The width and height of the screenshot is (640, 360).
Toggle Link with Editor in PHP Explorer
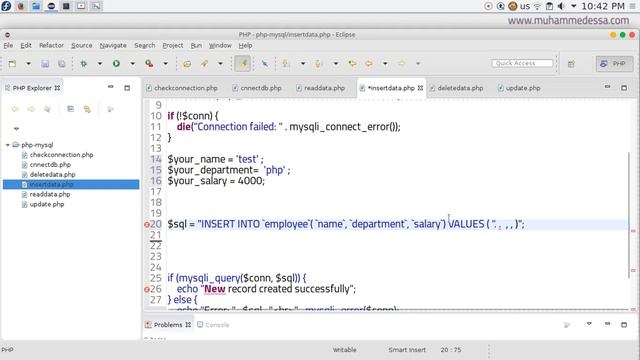[x=87, y=109]
